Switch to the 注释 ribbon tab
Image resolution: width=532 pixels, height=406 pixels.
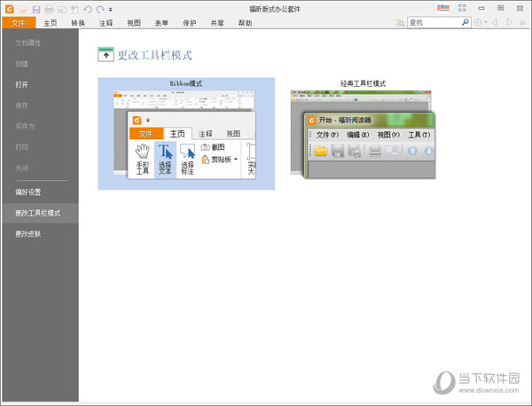106,23
